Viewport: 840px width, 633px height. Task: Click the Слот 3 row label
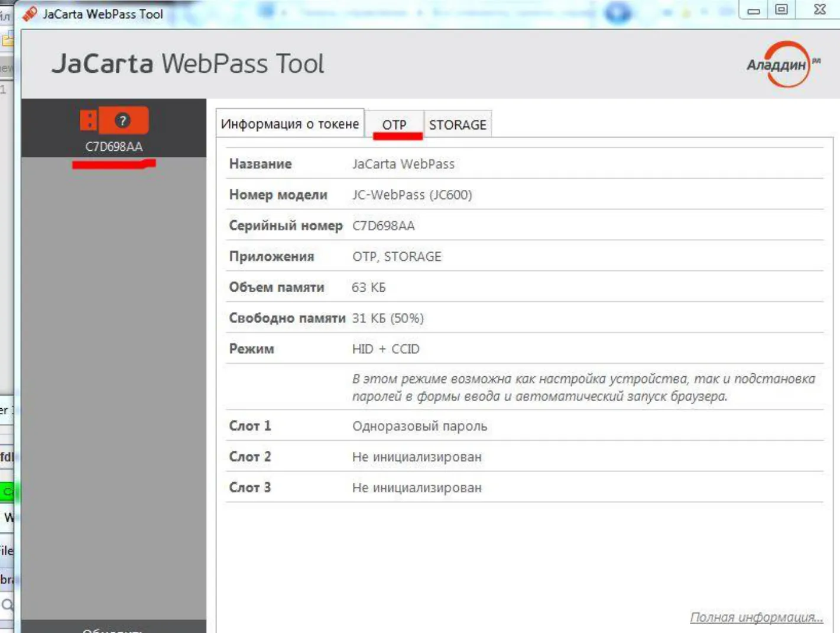pyautogui.click(x=250, y=487)
